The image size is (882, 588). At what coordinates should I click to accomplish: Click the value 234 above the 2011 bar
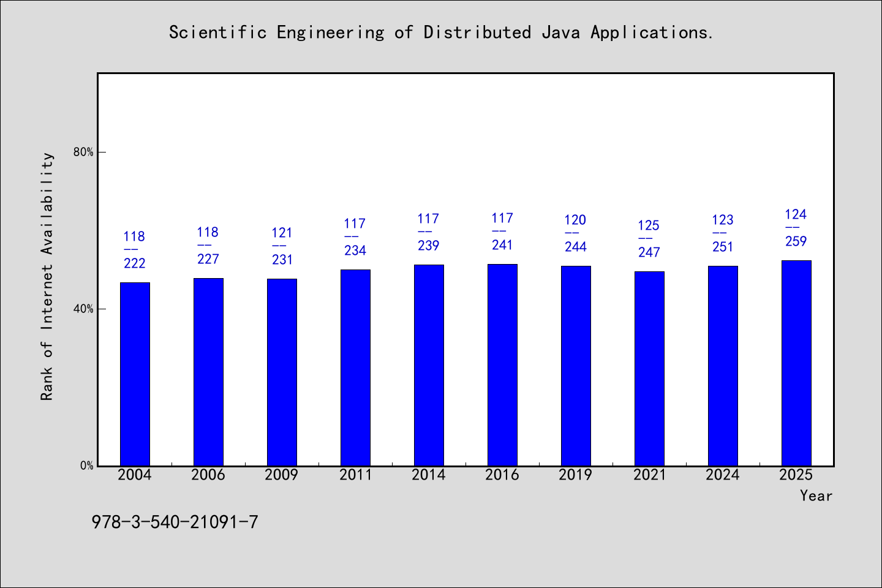click(x=355, y=251)
